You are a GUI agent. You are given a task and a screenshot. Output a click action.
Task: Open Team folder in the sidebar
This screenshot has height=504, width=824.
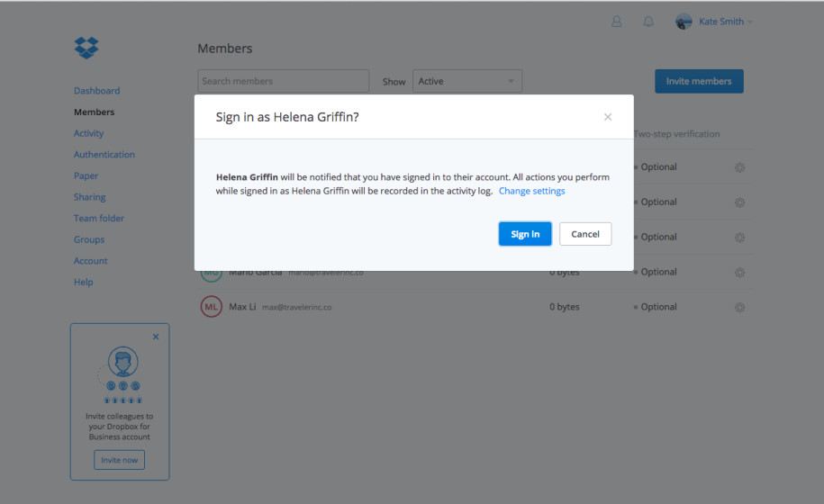click(x=99, y=218)
